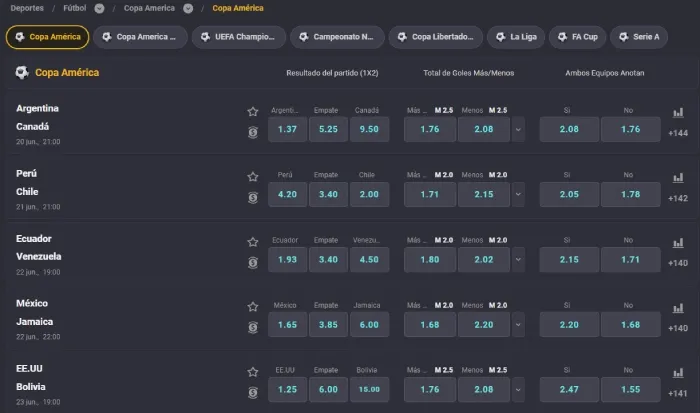Open the Copa America breadcrumb dropdown arrow
700x413 pixels.
tap(188, 8)
